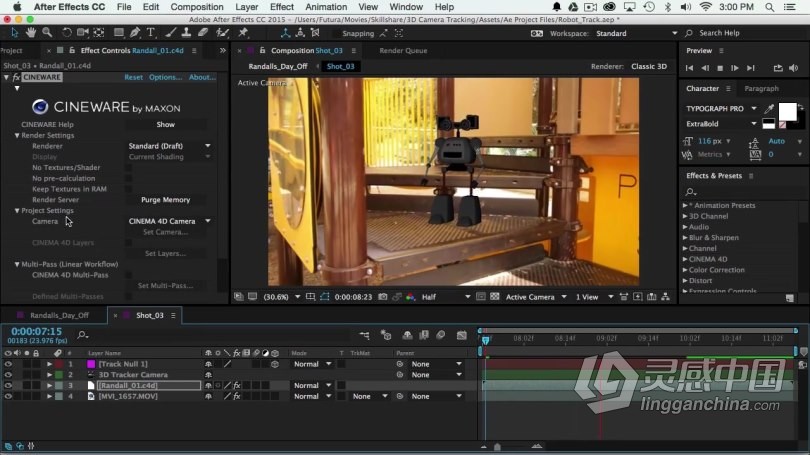Collapse the Render Settings group
The image size is (810, 455).
[17, 135]
